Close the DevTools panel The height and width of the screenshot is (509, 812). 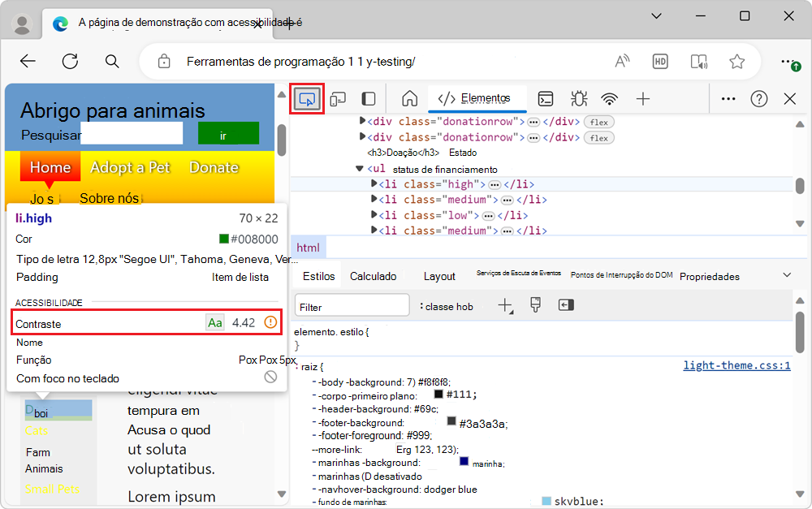point(790,98)
